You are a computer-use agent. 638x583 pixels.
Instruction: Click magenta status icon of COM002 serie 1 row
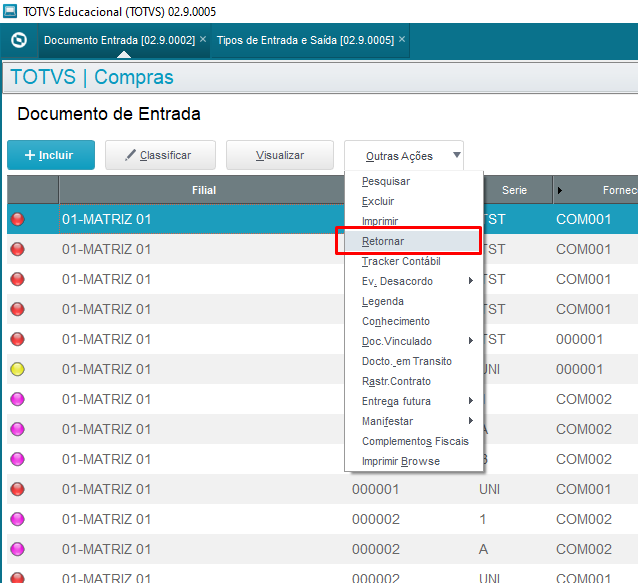pos(17,519)
